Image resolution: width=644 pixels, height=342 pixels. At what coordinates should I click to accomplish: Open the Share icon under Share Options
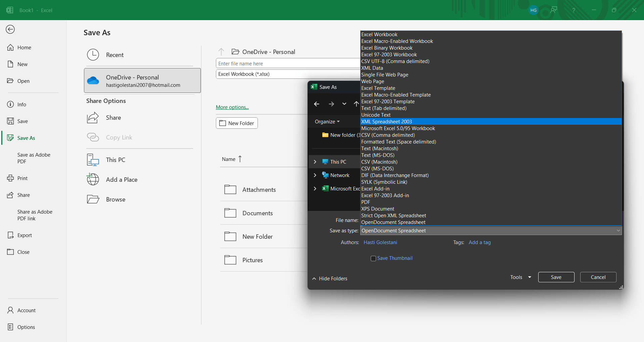[x=93, y=118]
